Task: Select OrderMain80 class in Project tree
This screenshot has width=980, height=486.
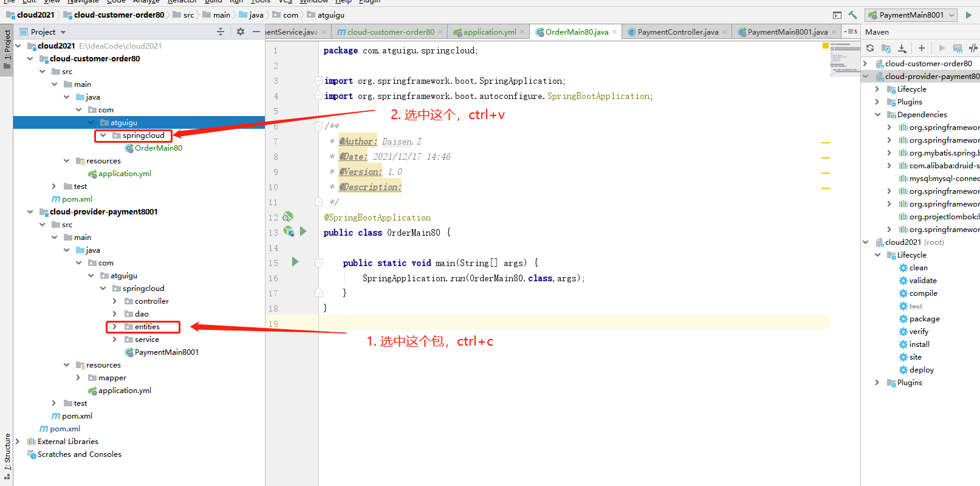Action: coord(153,148)
